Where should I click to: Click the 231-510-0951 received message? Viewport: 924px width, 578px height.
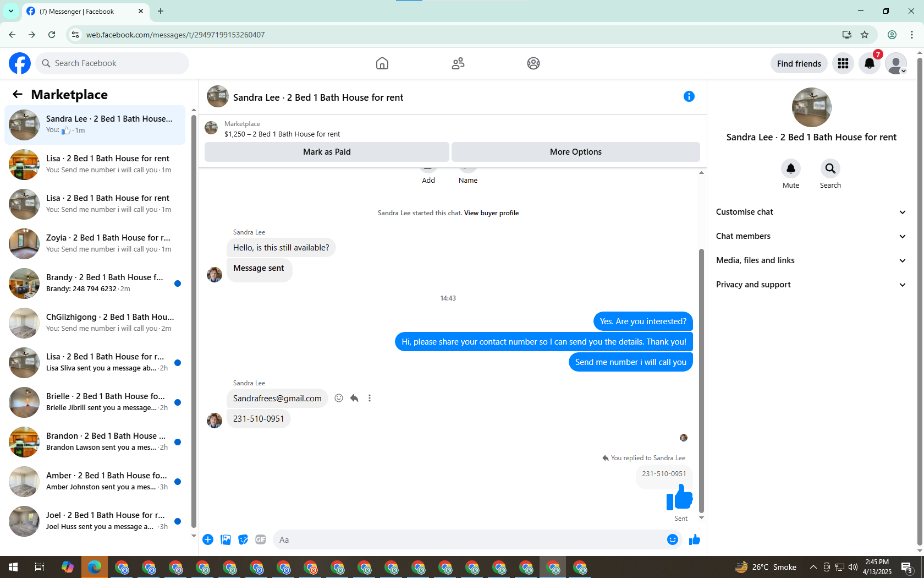click(x=258, y=419)
